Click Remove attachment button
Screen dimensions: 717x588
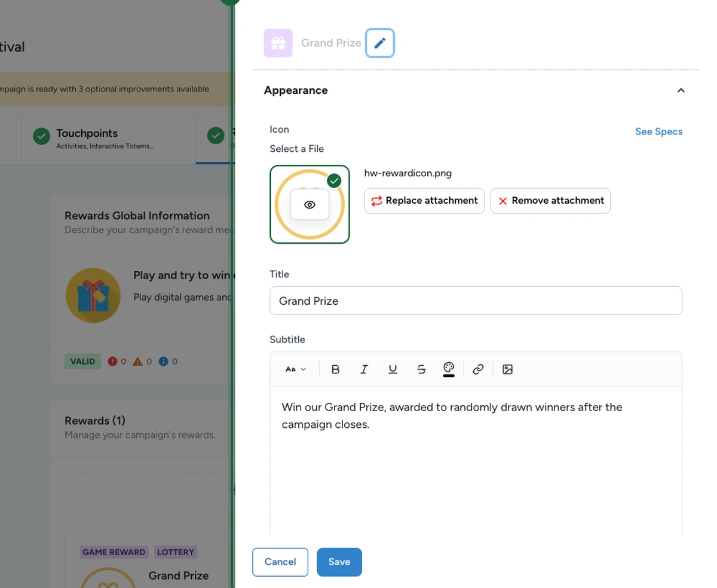[x=550, y=201]
